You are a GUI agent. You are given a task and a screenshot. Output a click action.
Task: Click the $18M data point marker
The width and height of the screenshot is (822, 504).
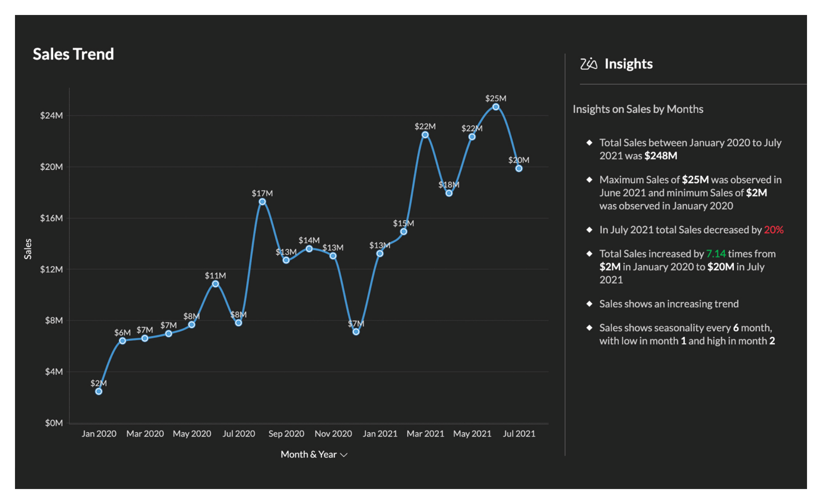pyautogui.click(x=449, y=193)
